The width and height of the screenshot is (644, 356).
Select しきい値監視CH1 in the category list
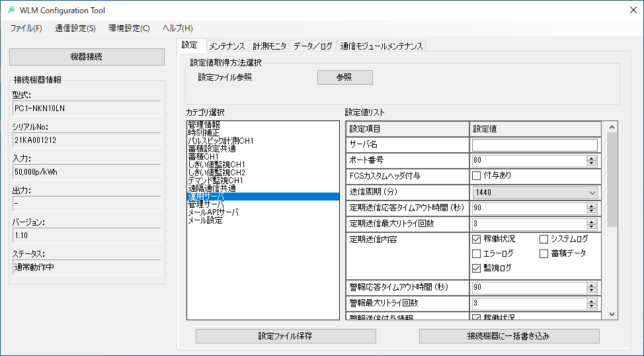263,165
